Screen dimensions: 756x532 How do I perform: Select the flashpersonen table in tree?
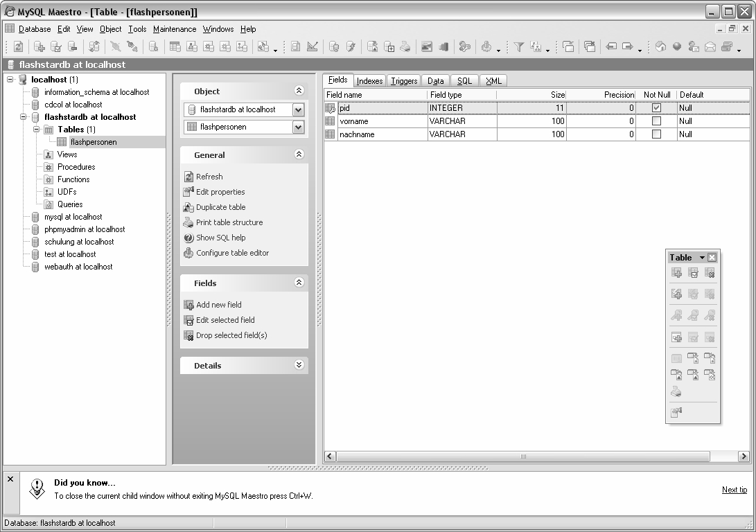click(94, 142)
